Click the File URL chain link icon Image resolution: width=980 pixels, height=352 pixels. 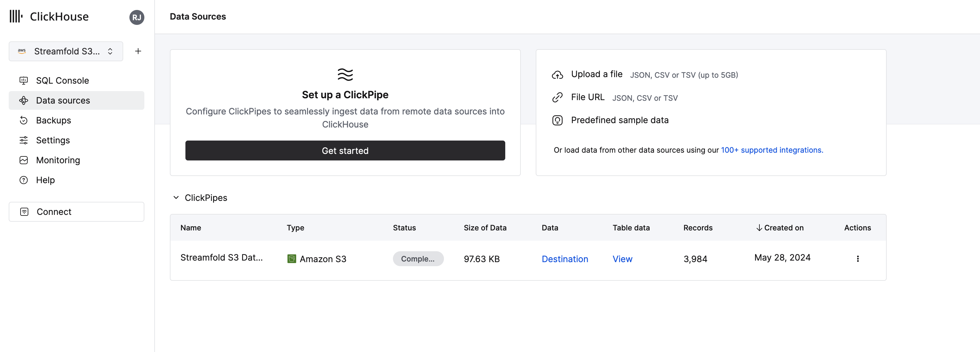click(557, 98)
